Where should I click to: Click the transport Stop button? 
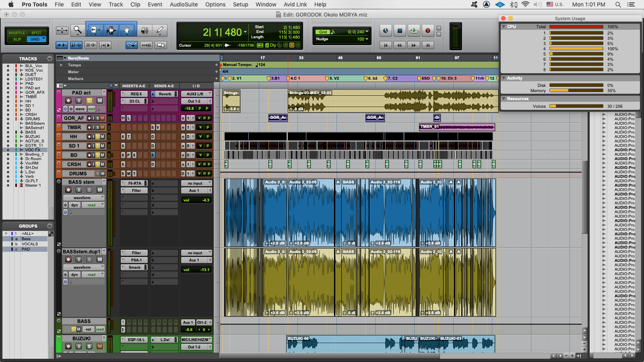pos(400,31)
